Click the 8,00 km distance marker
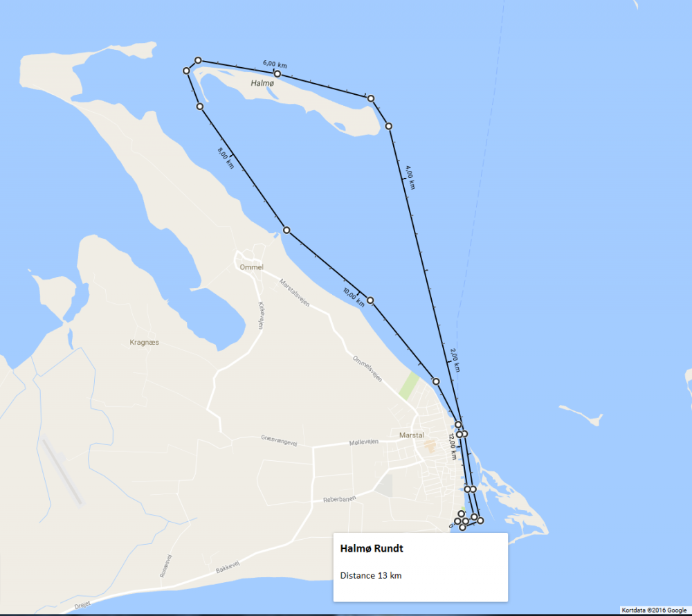 coord(226,158)
